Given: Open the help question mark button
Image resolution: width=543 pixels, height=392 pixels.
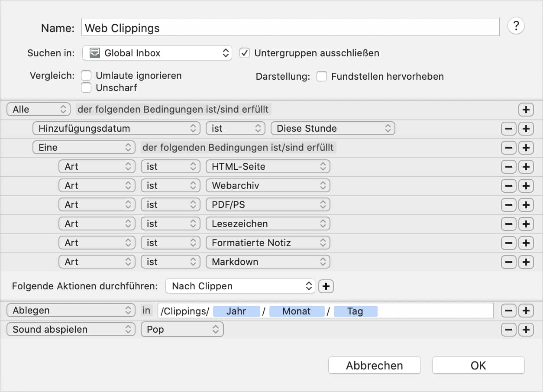Looking at the screenshot, I should pyautogui.click(x=516, y=26).
